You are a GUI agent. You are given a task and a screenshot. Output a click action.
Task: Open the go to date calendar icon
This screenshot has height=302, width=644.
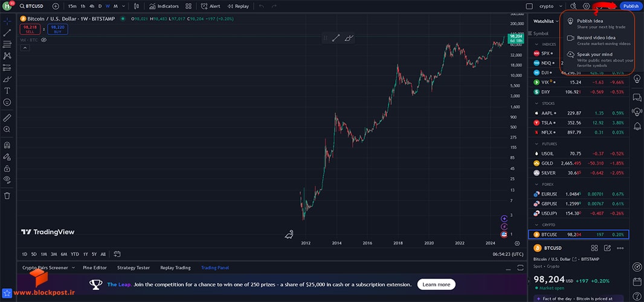coord(117,254)
